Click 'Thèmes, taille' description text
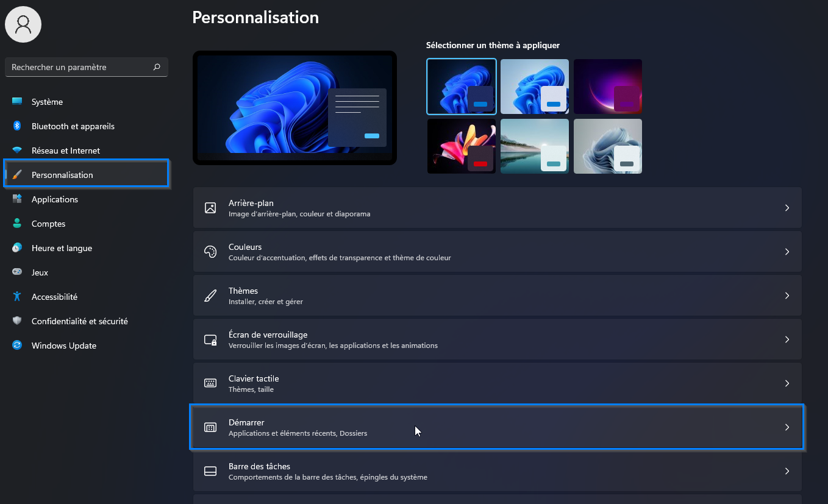The image size is (828, 504). 251,389
